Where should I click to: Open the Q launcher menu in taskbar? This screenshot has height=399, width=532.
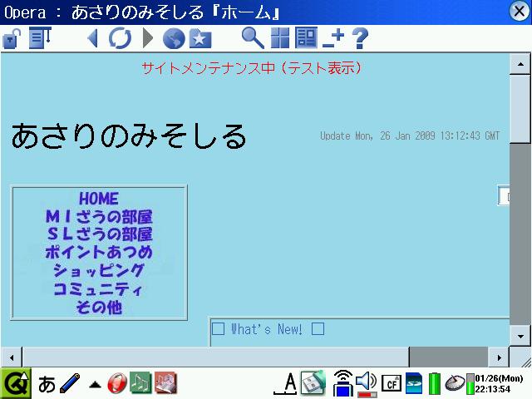[x=16, y=383]
